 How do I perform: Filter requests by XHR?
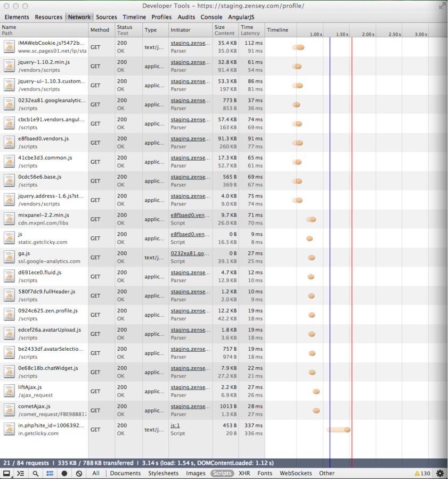[245, 473]
